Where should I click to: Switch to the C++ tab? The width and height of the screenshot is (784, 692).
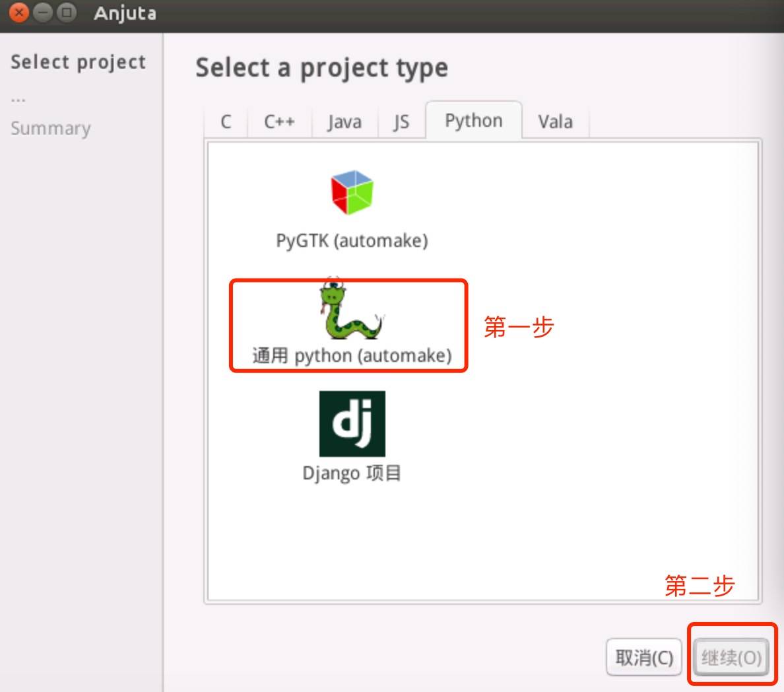click(x=280, y=121)
